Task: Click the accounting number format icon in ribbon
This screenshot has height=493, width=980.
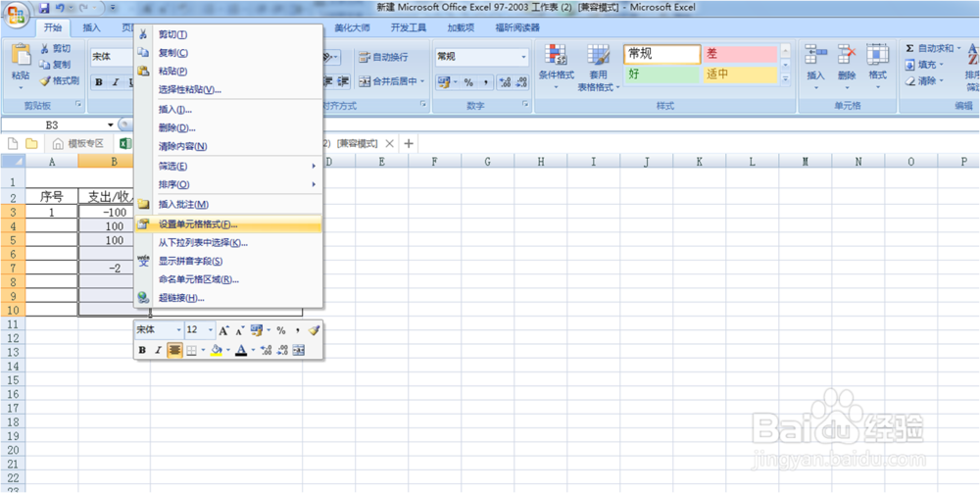Action: [443, 82]
